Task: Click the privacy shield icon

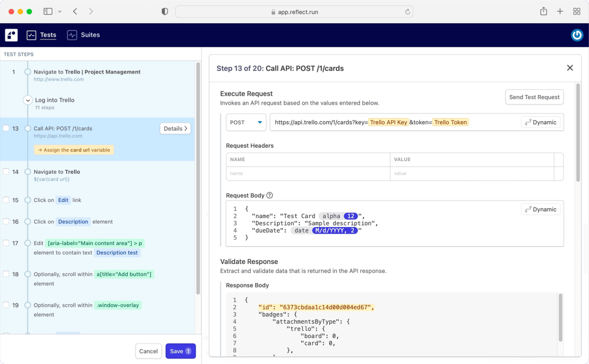Action: (x=165, y=11)
